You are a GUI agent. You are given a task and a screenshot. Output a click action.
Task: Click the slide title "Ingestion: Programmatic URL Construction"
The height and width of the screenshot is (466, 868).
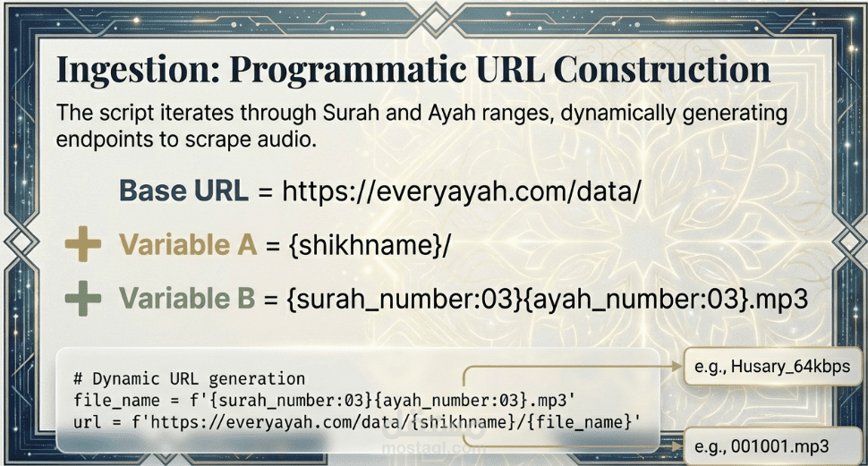coord(413,71)
